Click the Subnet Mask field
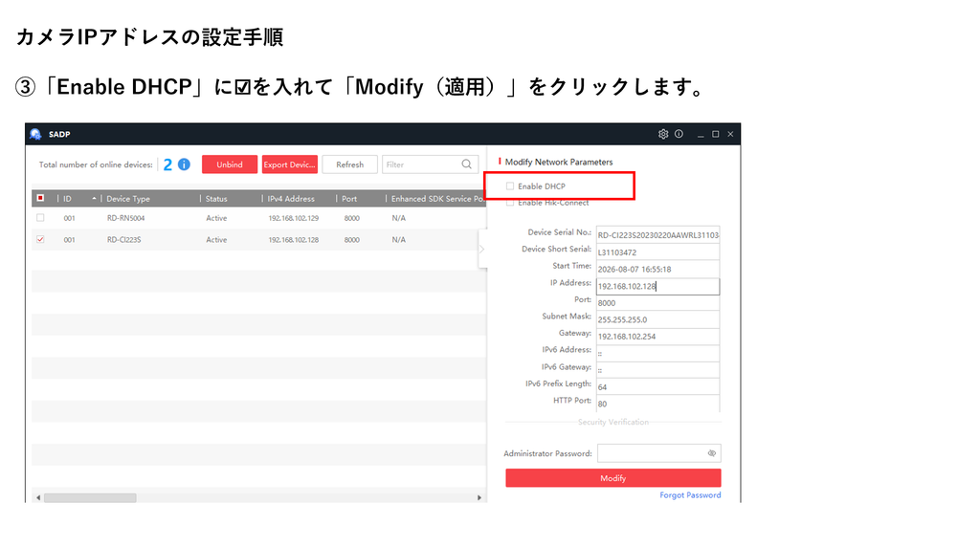 657,319
